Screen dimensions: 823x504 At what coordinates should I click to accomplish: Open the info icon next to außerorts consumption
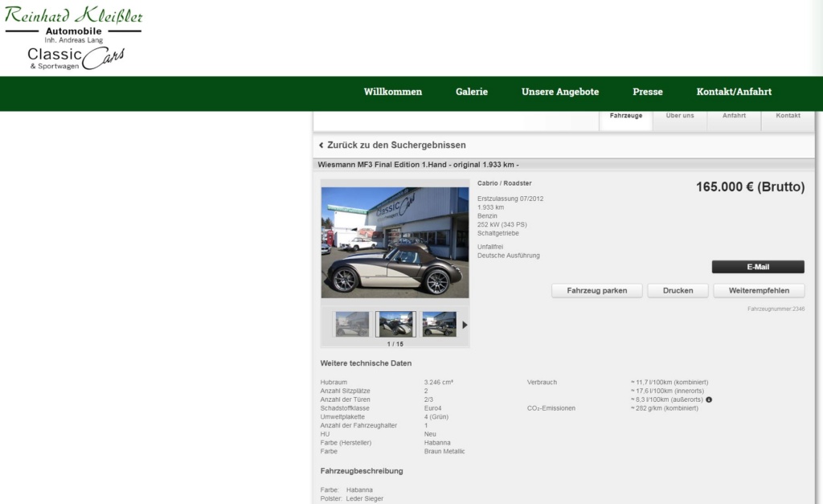[709, 400]
